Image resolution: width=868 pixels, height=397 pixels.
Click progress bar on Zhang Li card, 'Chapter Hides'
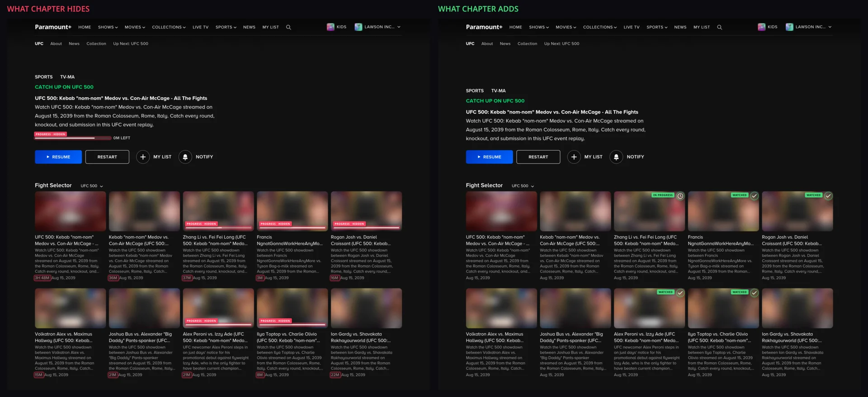point(218,228)
